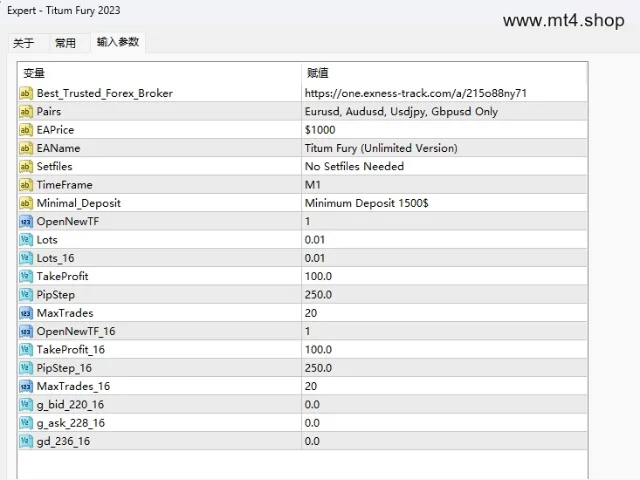Edit the No Setfiles Needed value

444,166
